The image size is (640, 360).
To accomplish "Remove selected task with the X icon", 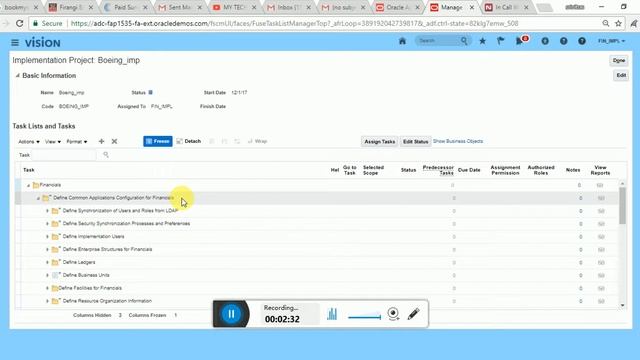I will pos(114,141).
